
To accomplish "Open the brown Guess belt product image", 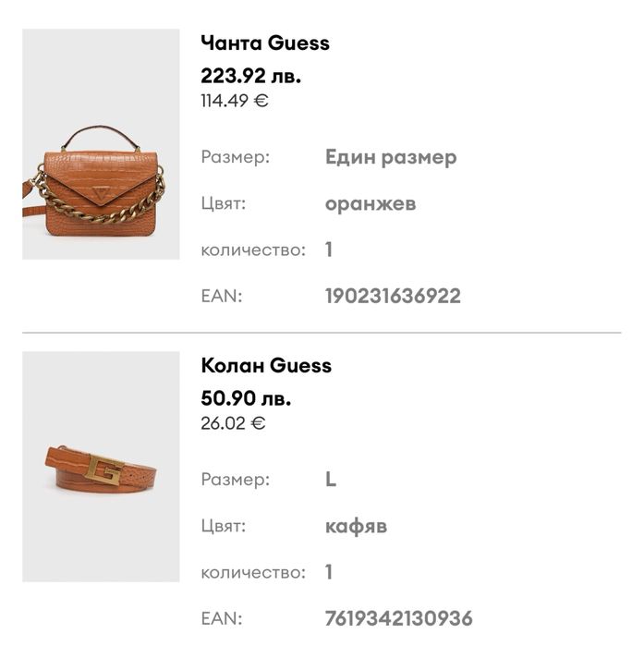I will click(101, 467).
